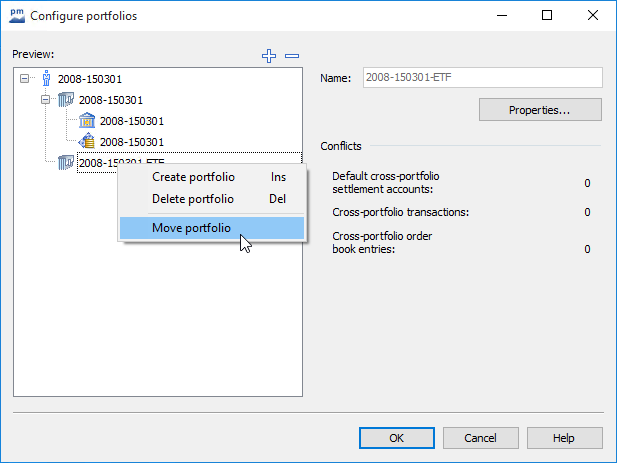Click the Name input field

(x=481, y=78)
